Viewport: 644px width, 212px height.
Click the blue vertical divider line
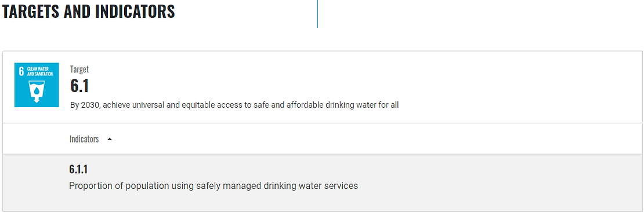(317, 13)
